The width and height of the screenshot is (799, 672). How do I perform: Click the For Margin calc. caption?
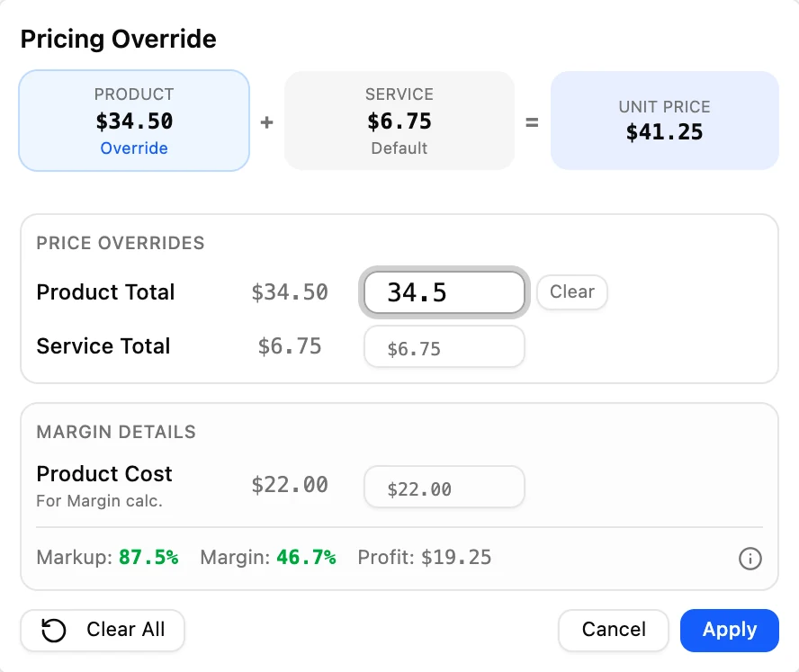click(99, 501)
